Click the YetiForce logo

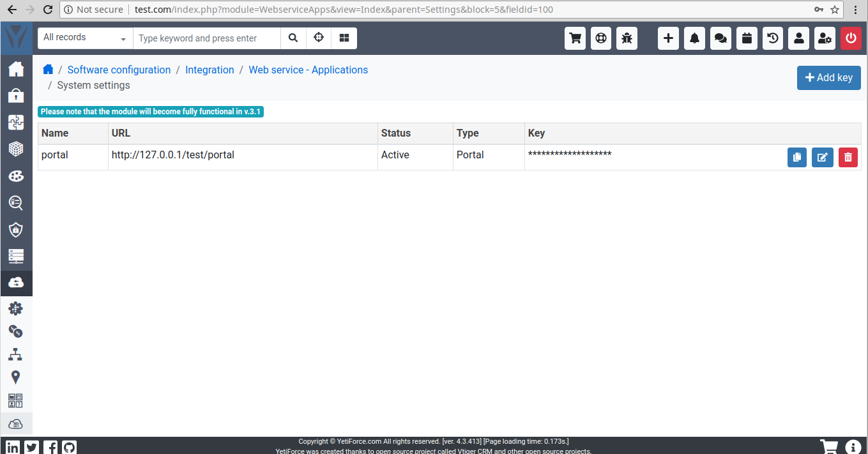16,38
